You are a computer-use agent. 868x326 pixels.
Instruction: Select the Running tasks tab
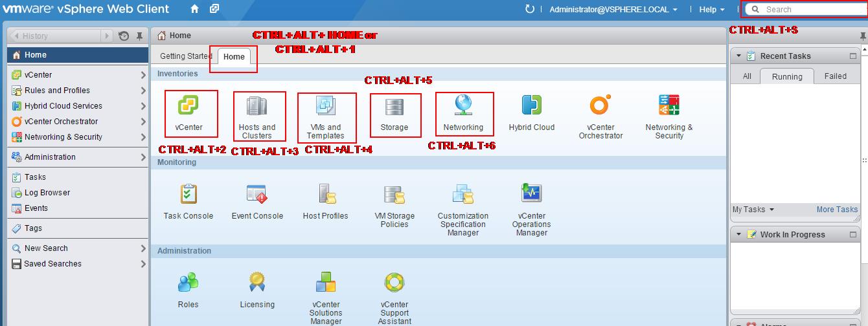tap(787, 76)
